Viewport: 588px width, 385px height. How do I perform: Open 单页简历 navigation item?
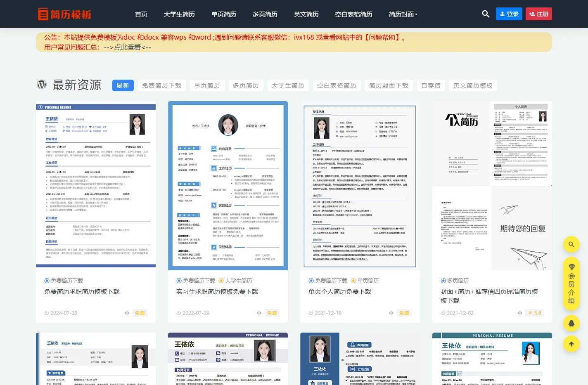pyautogui.click(x=224, y=14)
